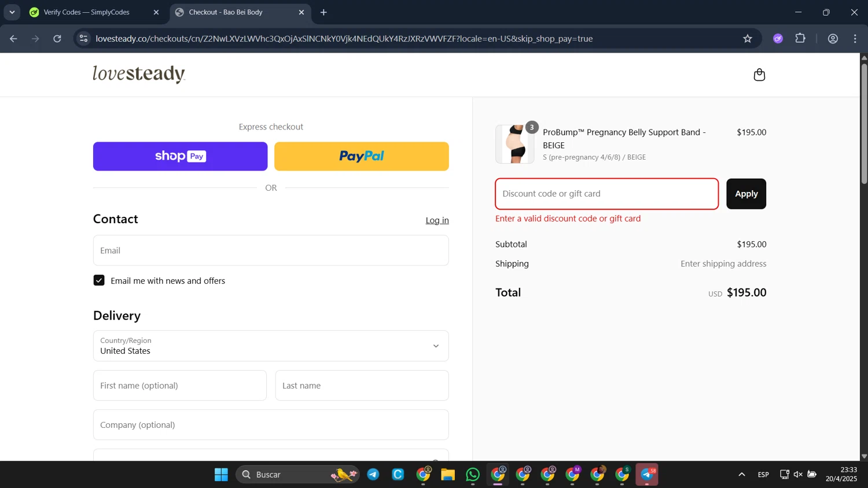Click the Company (optional) field
Image resolution: width=868 pixels, height=488 pixels.
271,425
